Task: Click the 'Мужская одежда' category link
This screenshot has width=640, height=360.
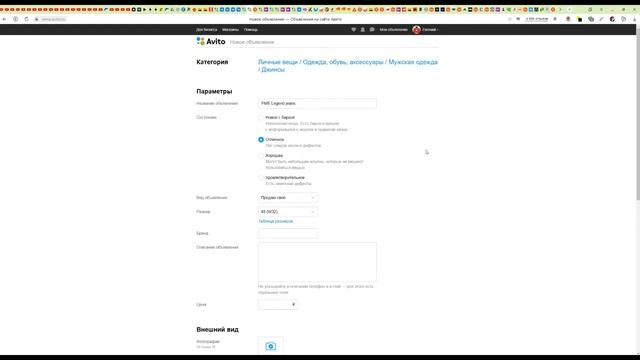Action: point(413,62)
